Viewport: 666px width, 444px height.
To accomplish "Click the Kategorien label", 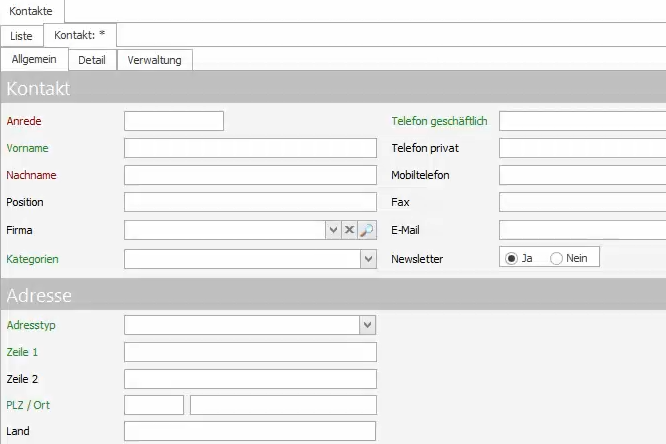I will tap(32, 259).
